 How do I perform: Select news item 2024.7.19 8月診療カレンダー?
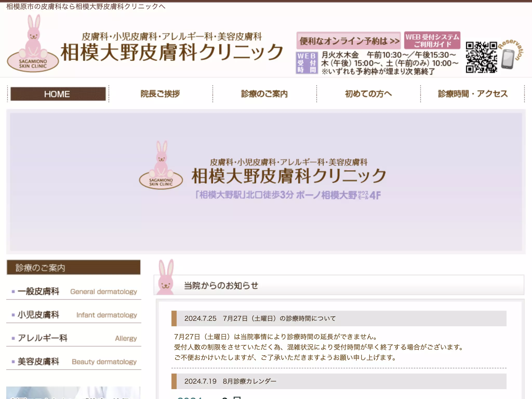tap(339, 381)
